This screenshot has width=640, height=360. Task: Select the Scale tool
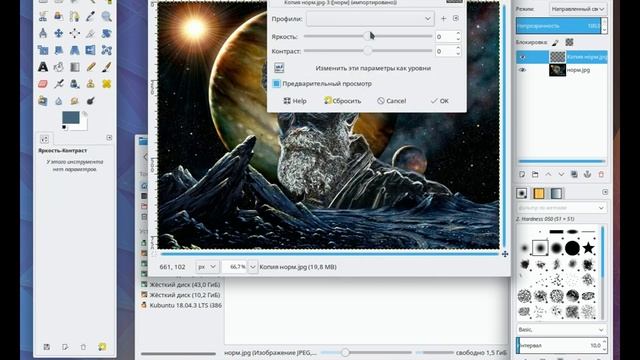point(43,50)
